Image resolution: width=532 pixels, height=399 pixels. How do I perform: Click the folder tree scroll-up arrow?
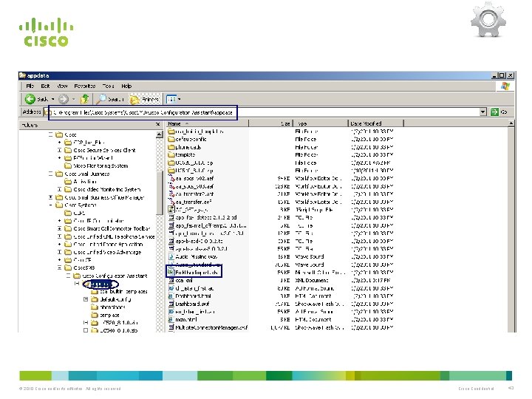(x=159, y=134)
